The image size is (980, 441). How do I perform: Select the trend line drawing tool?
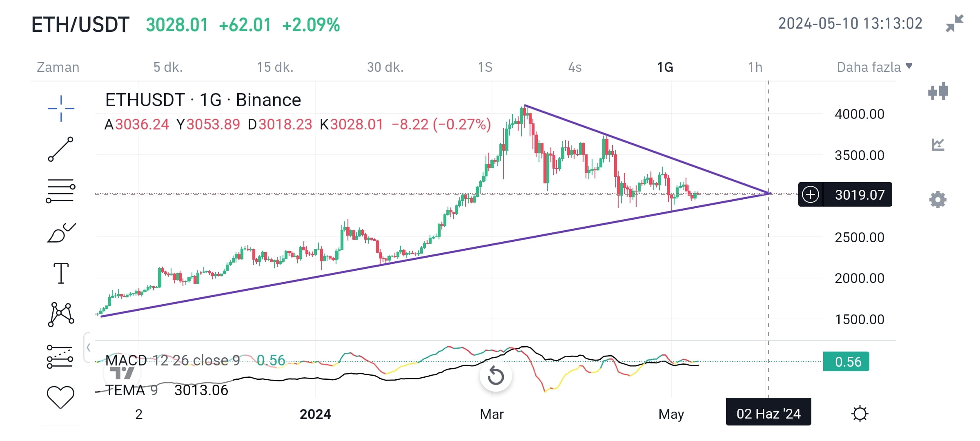coord(61,149)
